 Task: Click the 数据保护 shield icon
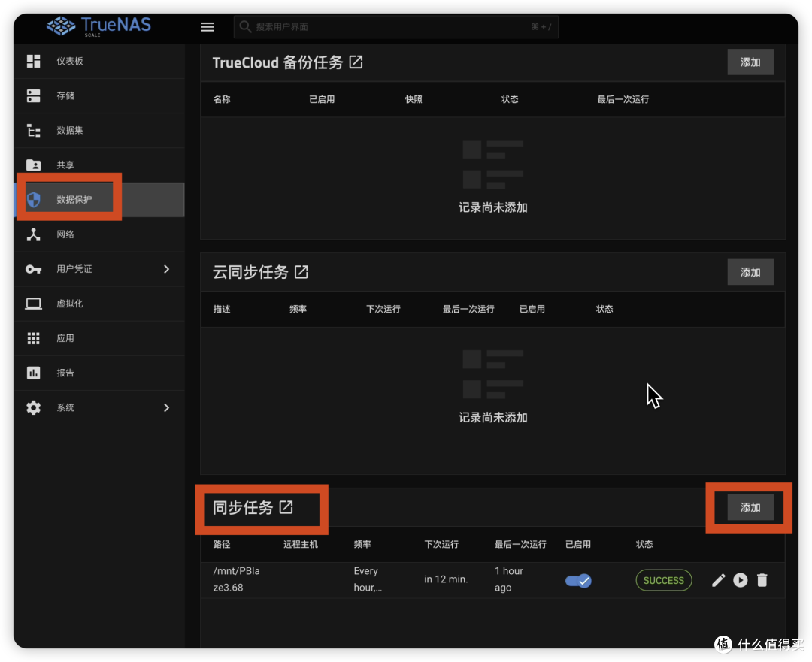click(34, 200)
